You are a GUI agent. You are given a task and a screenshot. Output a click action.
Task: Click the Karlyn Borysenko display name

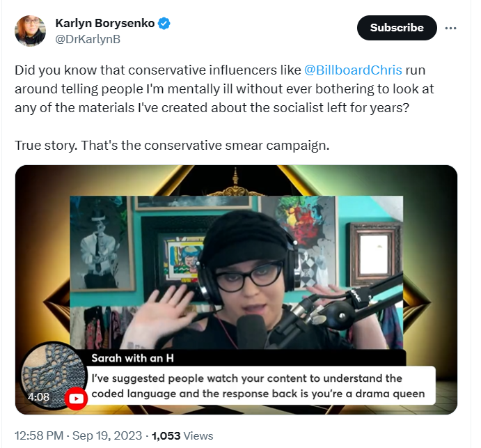[105, 23]
